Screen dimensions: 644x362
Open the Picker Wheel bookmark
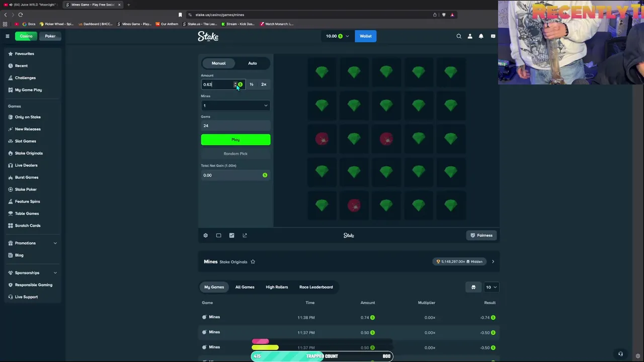[x=56, y=24]
